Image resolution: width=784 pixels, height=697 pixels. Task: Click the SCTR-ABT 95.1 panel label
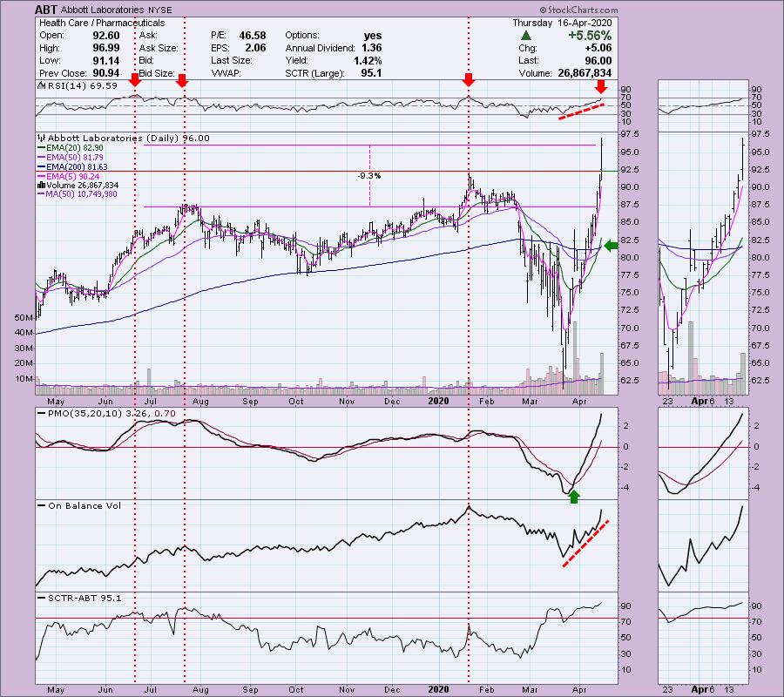tap(84, 598)
